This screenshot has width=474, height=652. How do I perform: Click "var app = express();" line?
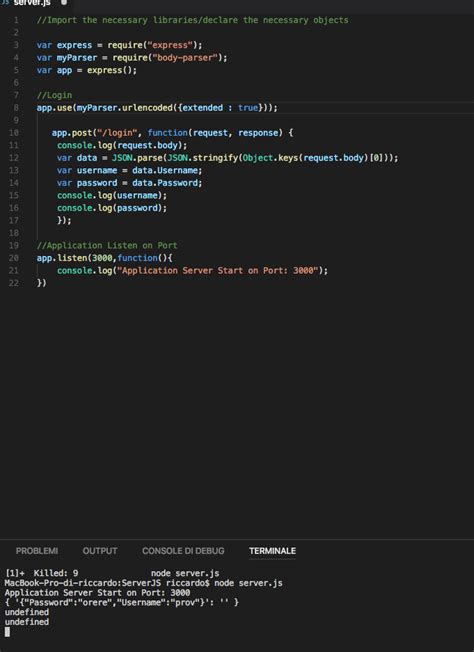coord(86,70)
